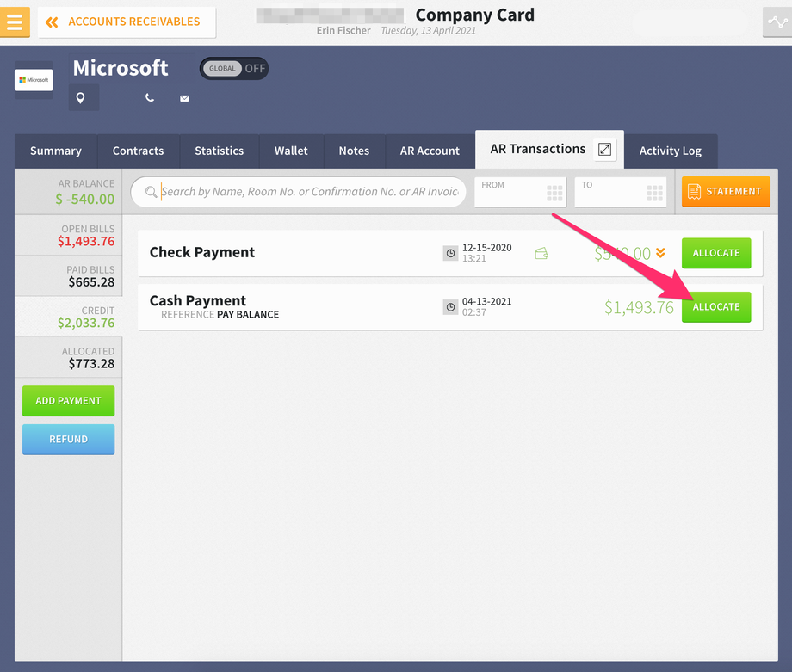This screenshot has height=672, width=792.
Task: Switch to the Summary tab
Action: tap(56, 151)
